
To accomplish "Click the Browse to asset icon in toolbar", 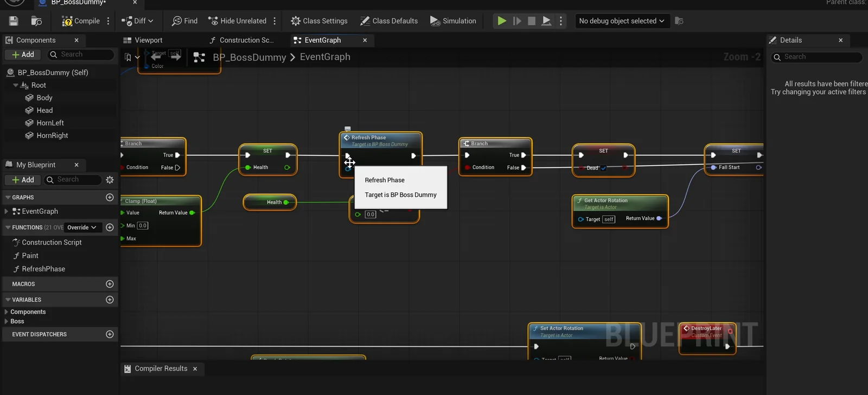I will [x=36, y=21].
